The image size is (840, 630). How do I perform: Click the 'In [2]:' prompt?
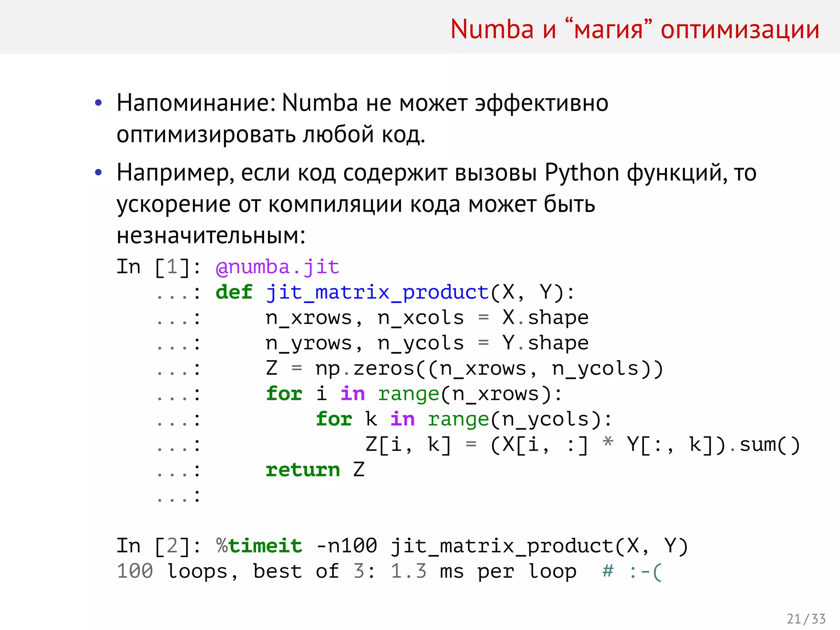tap(159, 546)
